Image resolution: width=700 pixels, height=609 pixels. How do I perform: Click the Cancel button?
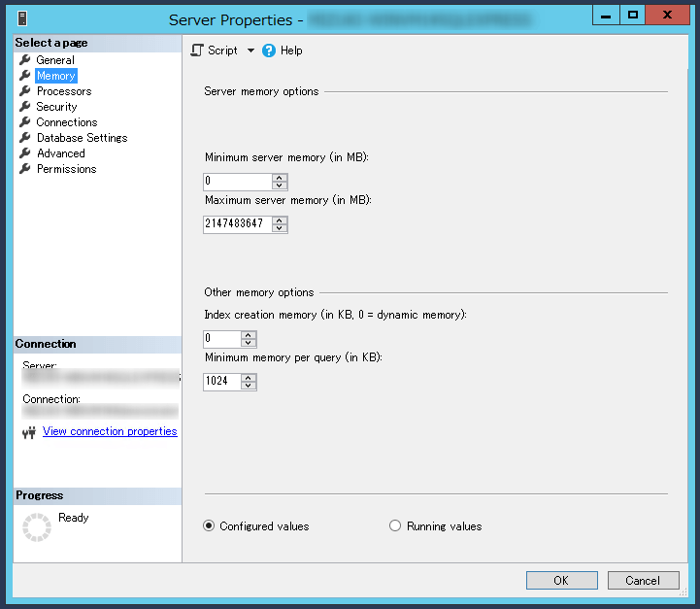tap(643, 581)
